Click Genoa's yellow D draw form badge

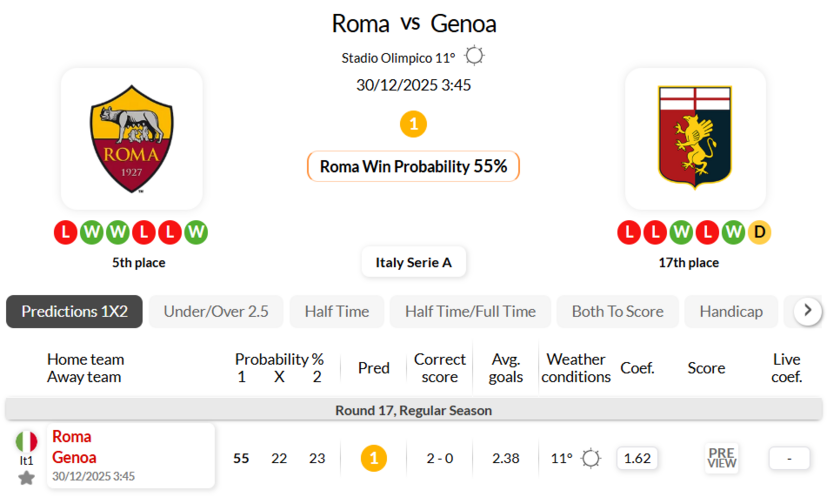tap(759, 233)
